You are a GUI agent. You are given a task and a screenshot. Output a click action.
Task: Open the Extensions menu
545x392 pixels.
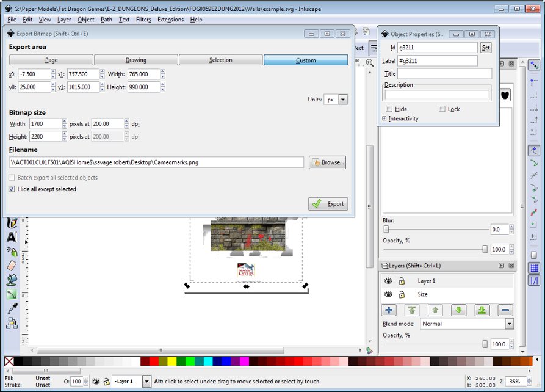coord(170,20)
